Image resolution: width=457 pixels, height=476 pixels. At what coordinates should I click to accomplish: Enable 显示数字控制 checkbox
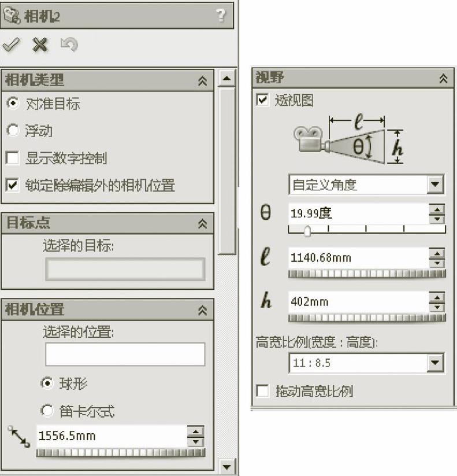(12, 158)
